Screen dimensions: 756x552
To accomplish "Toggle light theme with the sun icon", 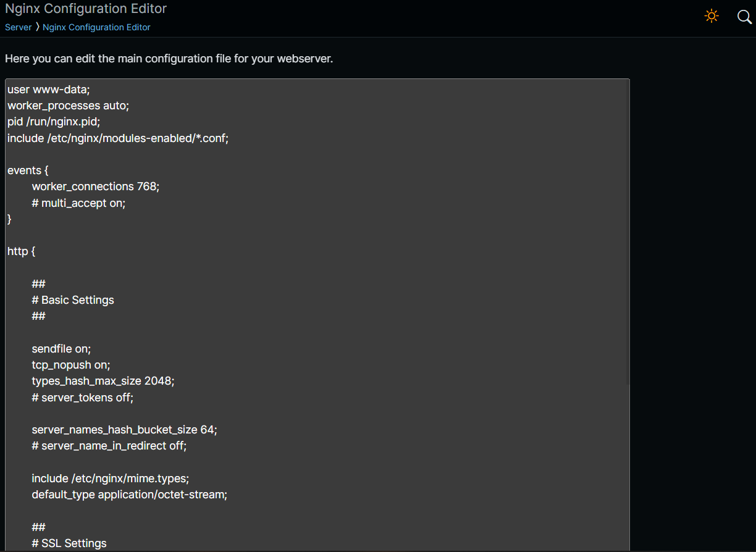I will (712, 16).
